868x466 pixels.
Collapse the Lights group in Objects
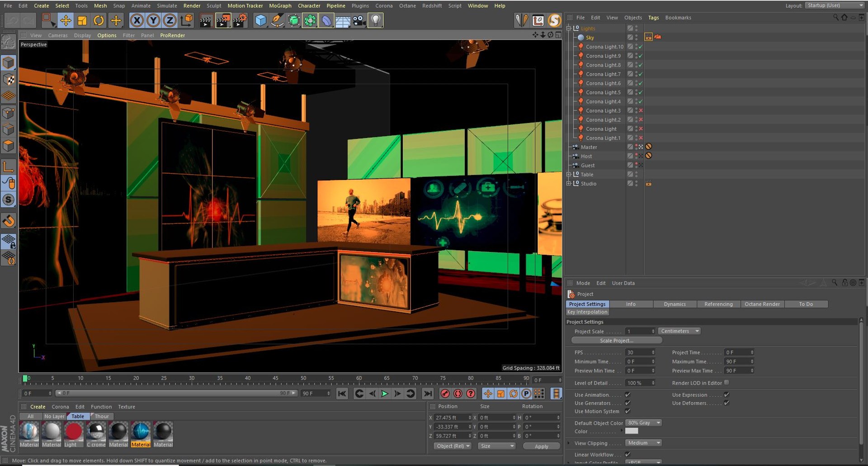569,28
